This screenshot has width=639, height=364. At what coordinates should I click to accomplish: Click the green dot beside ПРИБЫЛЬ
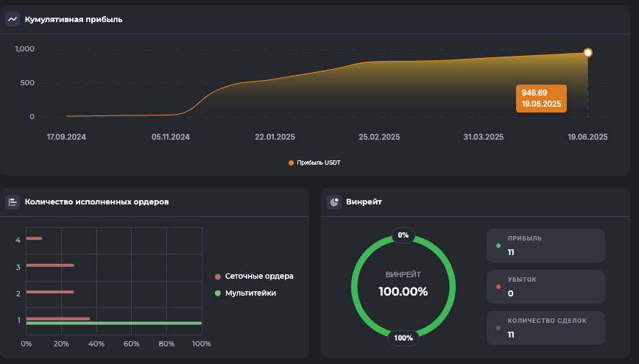coord(498,246)
